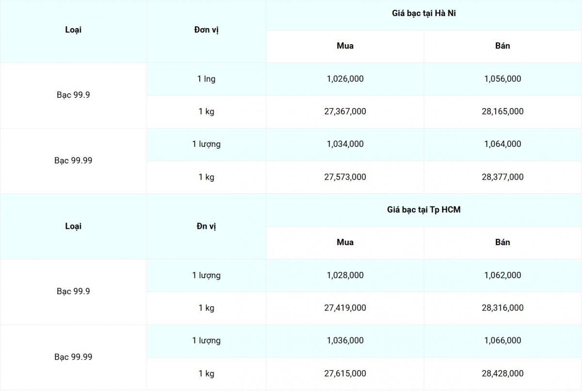Viewport: 582px width, 392px height.
Task: Click the 1,036,000 buy price
Action: pyautogui.click(x=345, y=341)
